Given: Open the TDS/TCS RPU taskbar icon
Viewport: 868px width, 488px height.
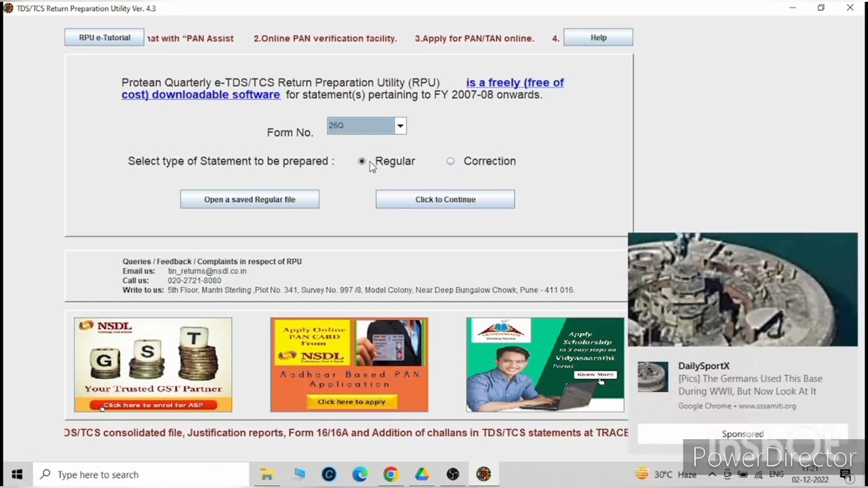Looking at the screenshot, I should tap(484, 474).
